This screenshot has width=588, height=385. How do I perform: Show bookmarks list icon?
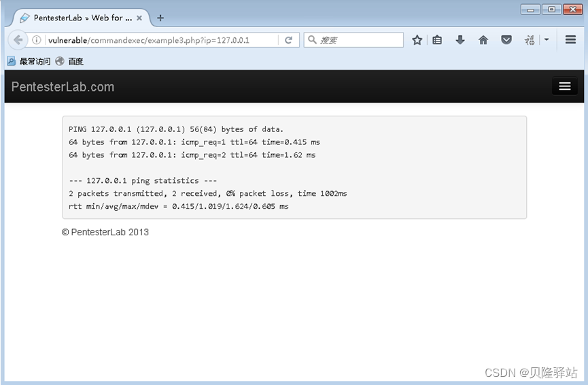point(437,39)
